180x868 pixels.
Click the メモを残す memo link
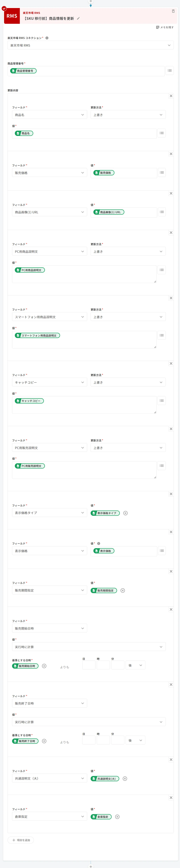[x=165, y=27]
